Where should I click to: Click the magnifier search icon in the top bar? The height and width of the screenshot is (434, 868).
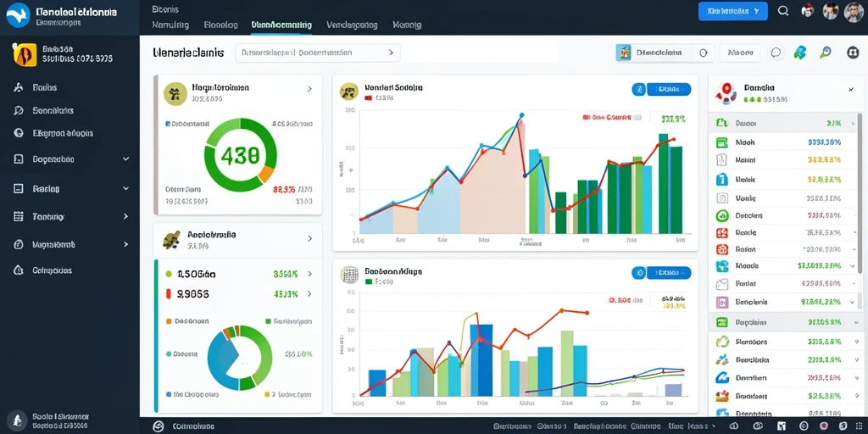tap(783, 10)
